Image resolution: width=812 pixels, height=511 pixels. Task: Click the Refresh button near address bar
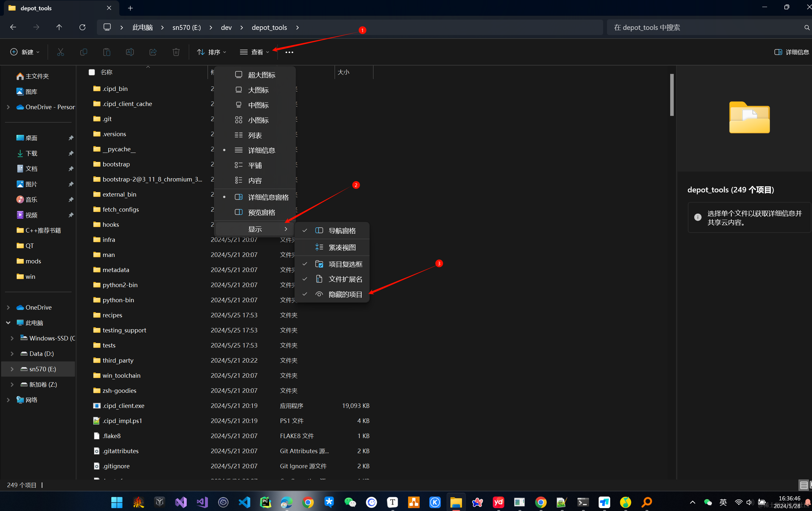click(82, 27)
